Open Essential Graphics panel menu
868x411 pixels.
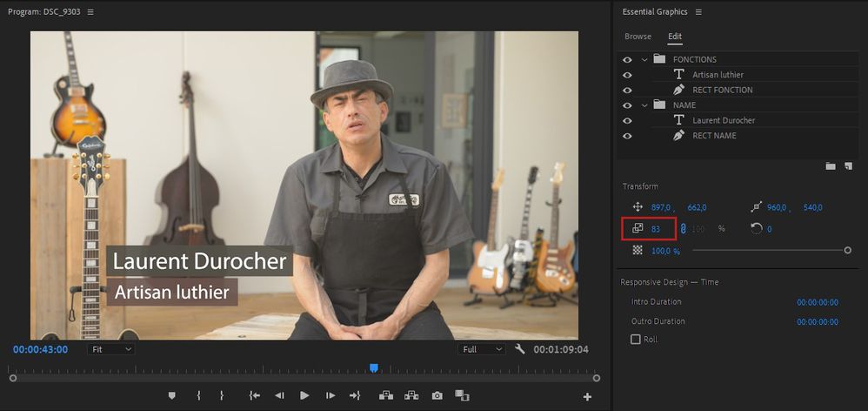coord(698,11)
